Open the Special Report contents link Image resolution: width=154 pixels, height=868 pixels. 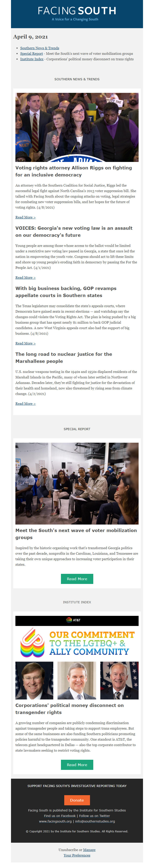(x=31, y=53)
